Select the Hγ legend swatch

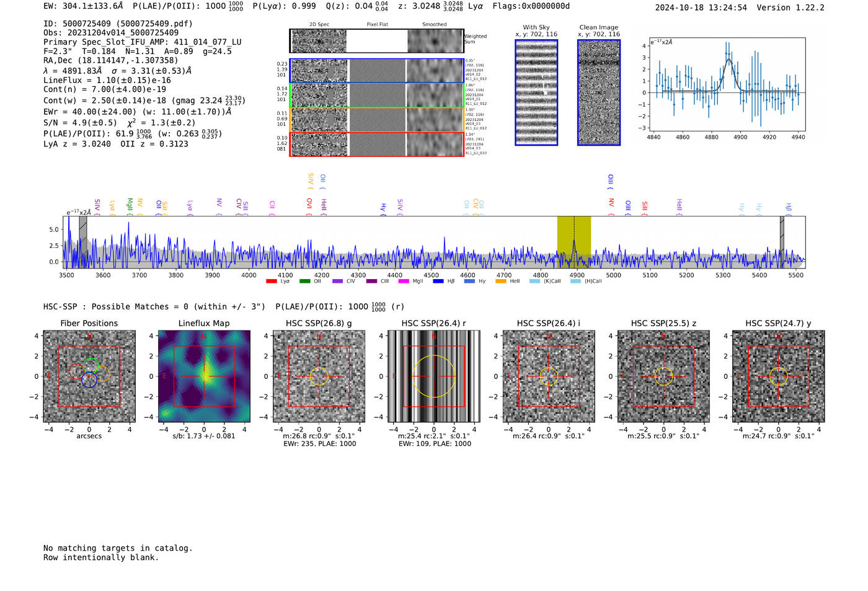click(x=469, y=282)
